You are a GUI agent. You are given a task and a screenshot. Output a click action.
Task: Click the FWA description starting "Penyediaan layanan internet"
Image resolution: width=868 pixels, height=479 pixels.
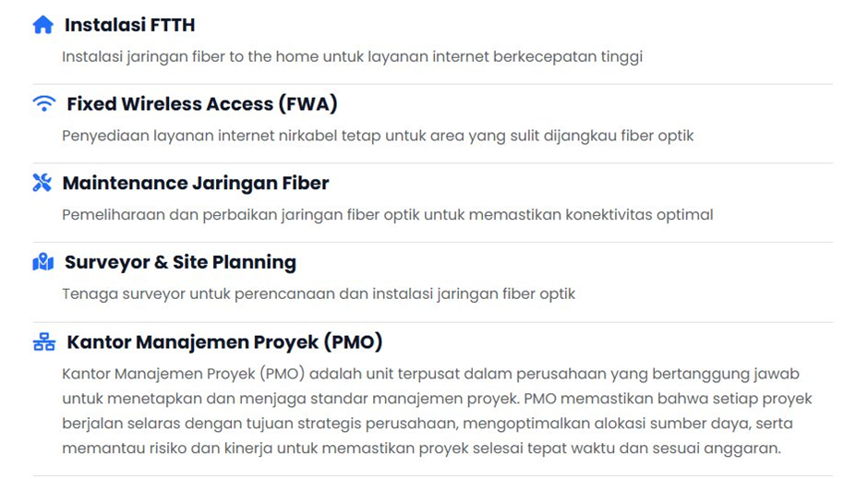(x=378, y=136)
